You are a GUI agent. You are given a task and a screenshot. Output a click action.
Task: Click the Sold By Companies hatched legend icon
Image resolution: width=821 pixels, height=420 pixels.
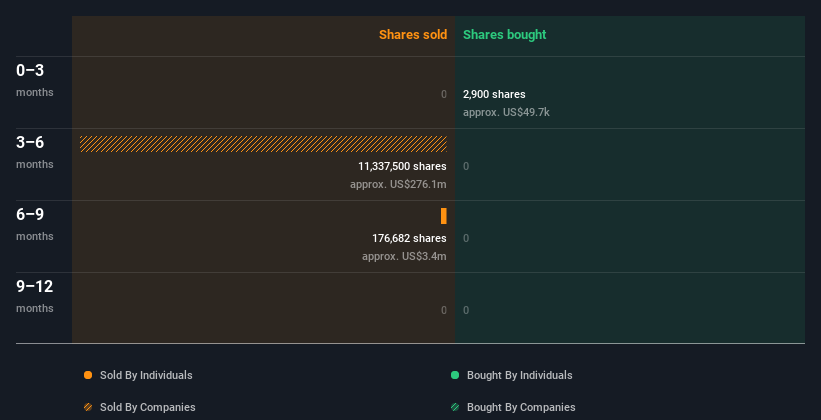coord(88,407)
